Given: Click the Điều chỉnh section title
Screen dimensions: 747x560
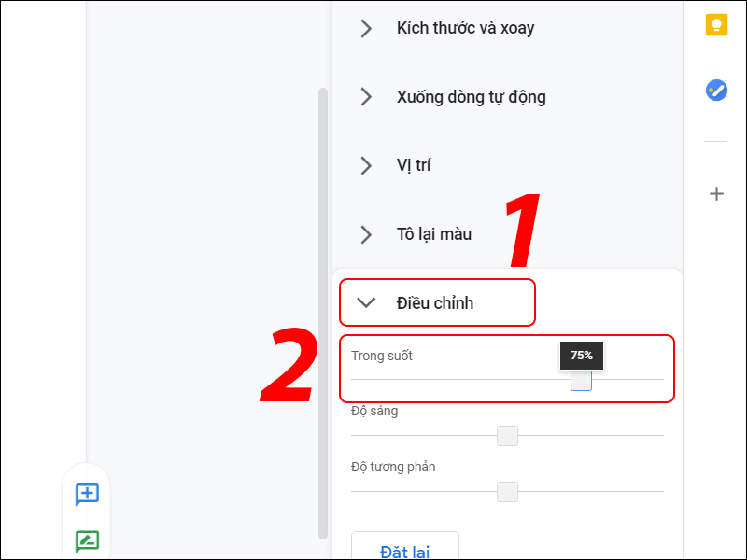Looking at the screenshot, I should pyautogui.click(x=435, y=302).
